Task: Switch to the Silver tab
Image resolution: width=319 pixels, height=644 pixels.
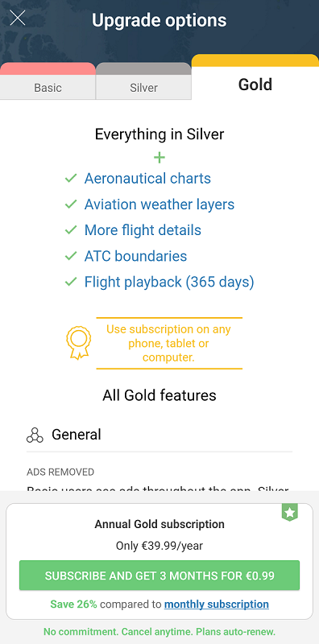Action: point(143,81)
